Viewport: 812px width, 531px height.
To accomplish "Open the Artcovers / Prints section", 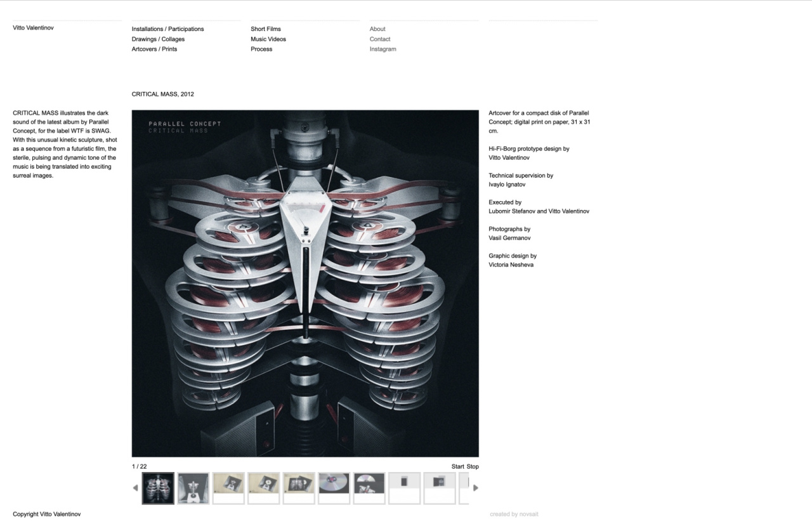I will pyautogui.click(x=155, y=49).
